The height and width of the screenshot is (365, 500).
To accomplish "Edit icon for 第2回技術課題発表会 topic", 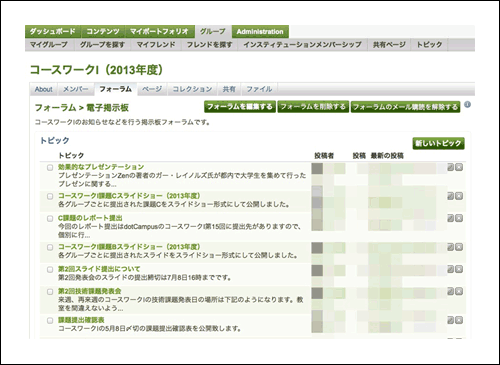I will click(x=451, y=291).
